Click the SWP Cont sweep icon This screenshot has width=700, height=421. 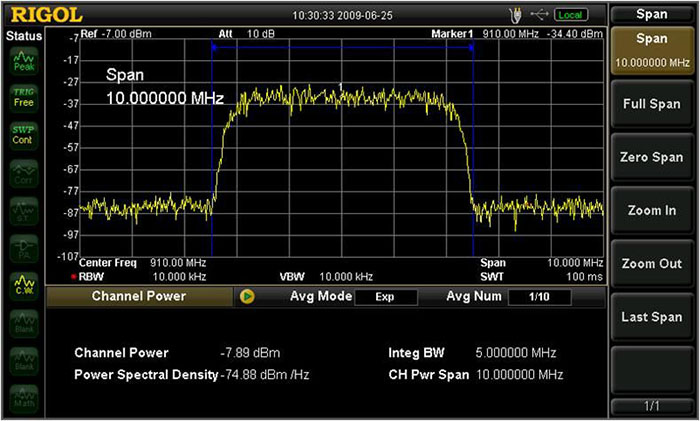click(22, 134)
